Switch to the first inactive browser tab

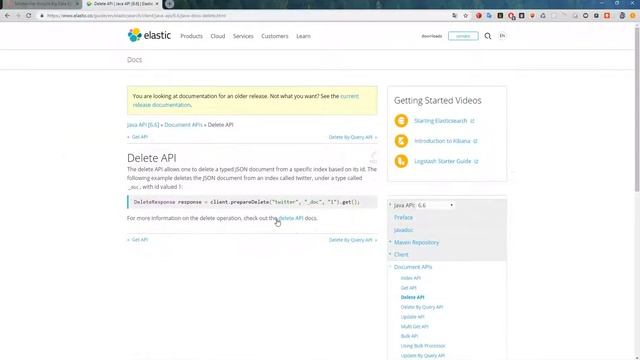click(41, 4)
